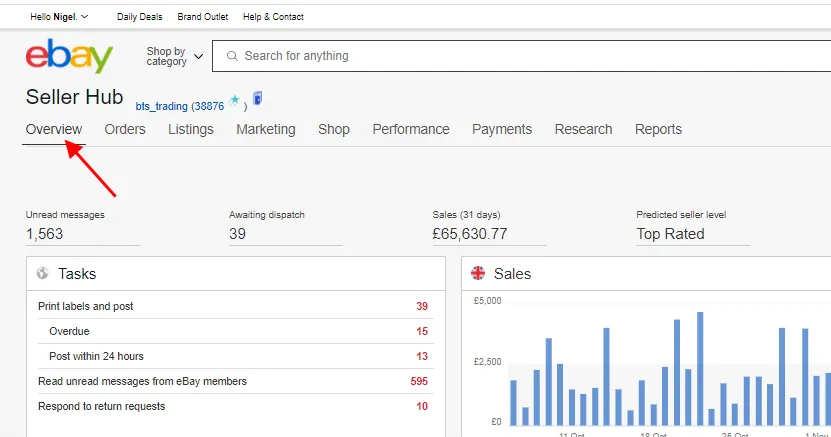Click the Awaiting dispatch label
The width and height of the screenshot is (831, 437).
click(x=267, y=215)
